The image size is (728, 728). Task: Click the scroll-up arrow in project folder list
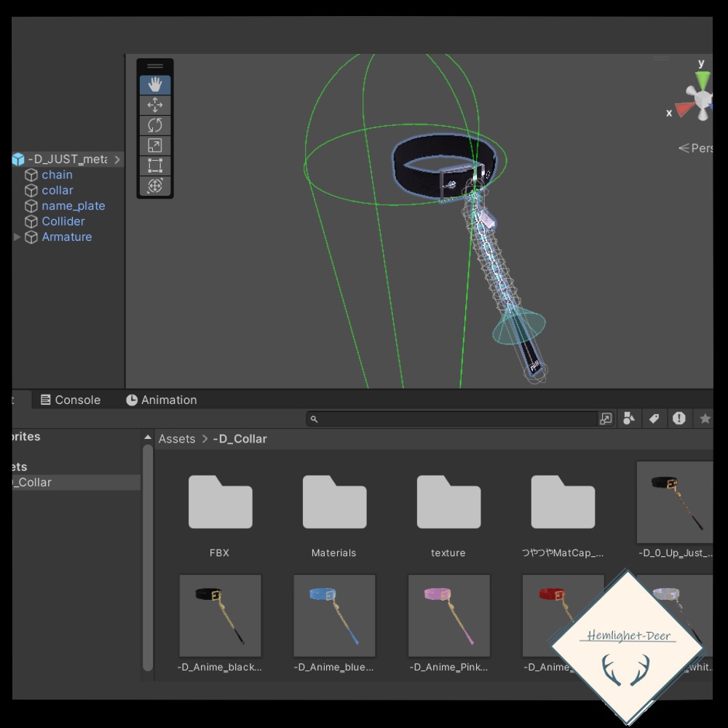click(148, 438)
